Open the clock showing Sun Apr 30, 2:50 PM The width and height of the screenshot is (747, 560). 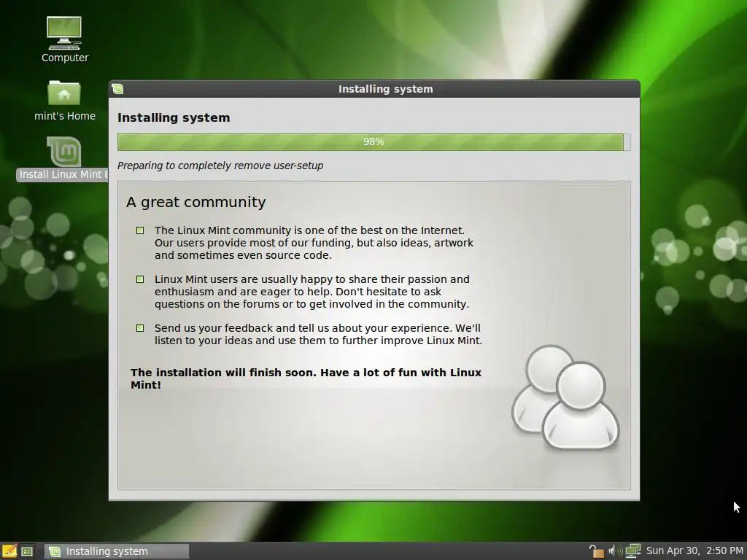click(694, 551)
